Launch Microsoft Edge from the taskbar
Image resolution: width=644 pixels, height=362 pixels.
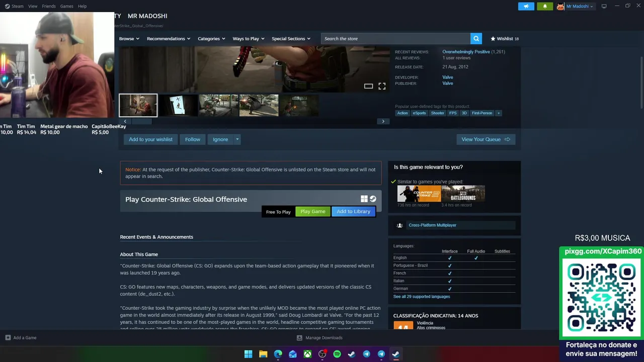[x=278, y=354]
